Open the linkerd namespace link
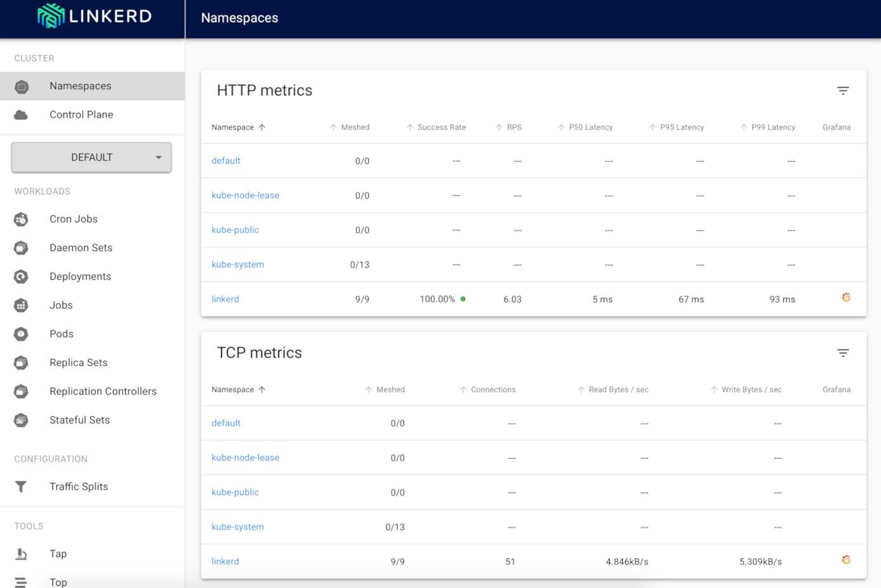Screen dimensions: 881x588 tap(225, 299)
